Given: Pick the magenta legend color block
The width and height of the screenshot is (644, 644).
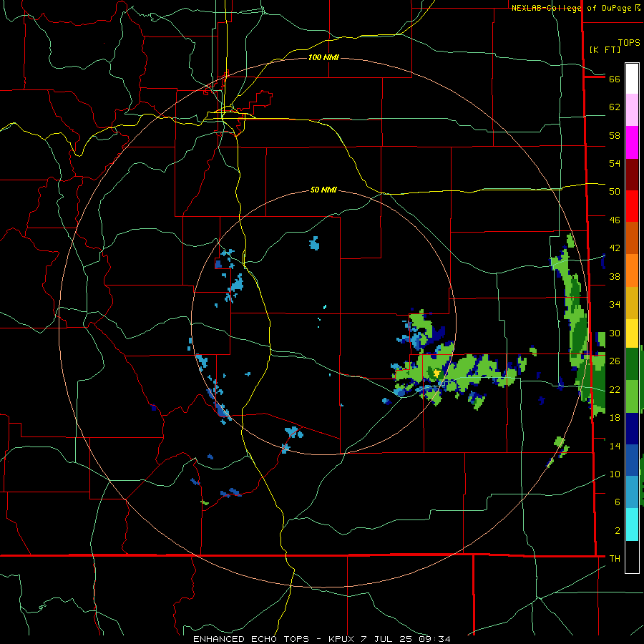Looking at the screenshot, I should (x=632, y=142).
